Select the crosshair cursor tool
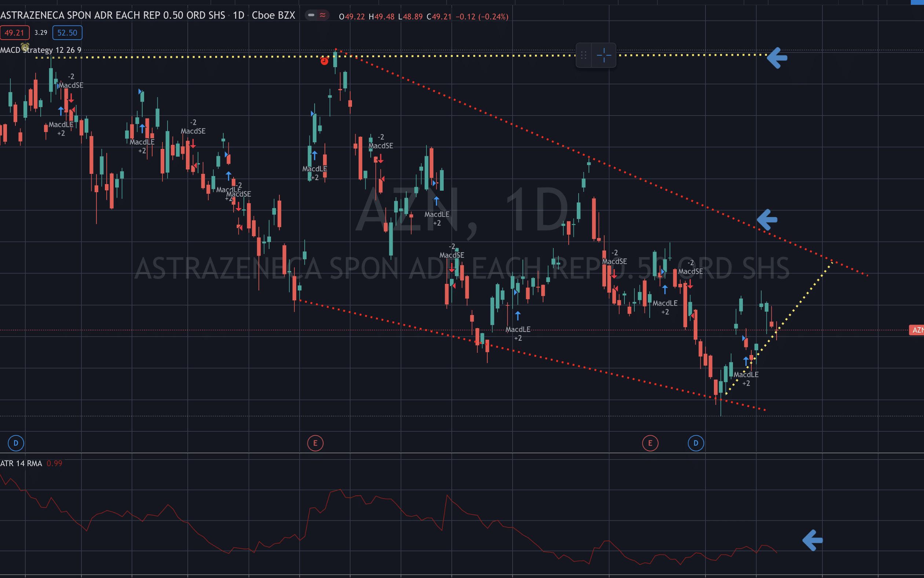 [604, 55]
